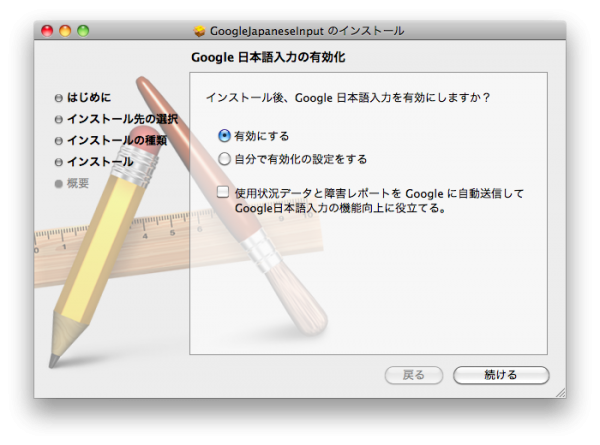Click the package icon in title bar

pyautogui.click(x=199, y=31)
